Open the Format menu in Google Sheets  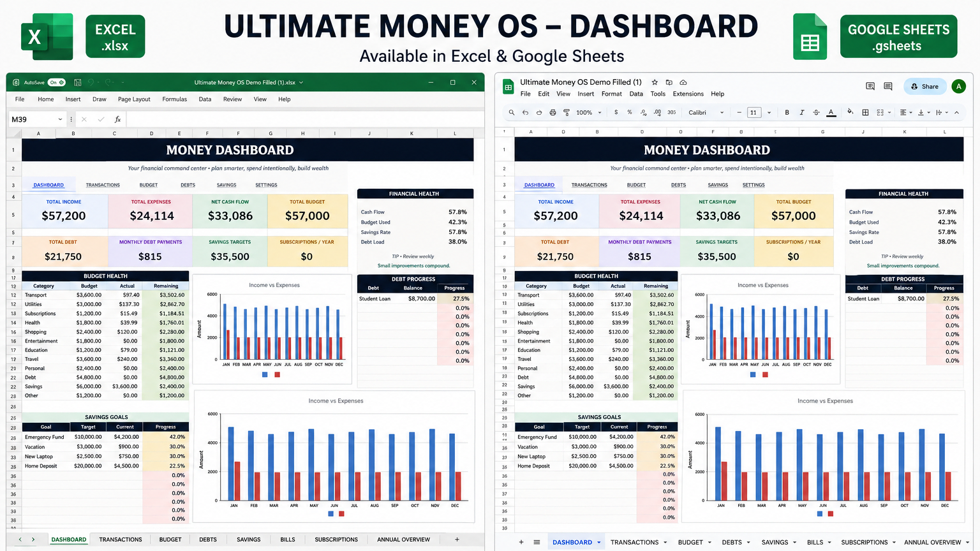click(611, 94)
